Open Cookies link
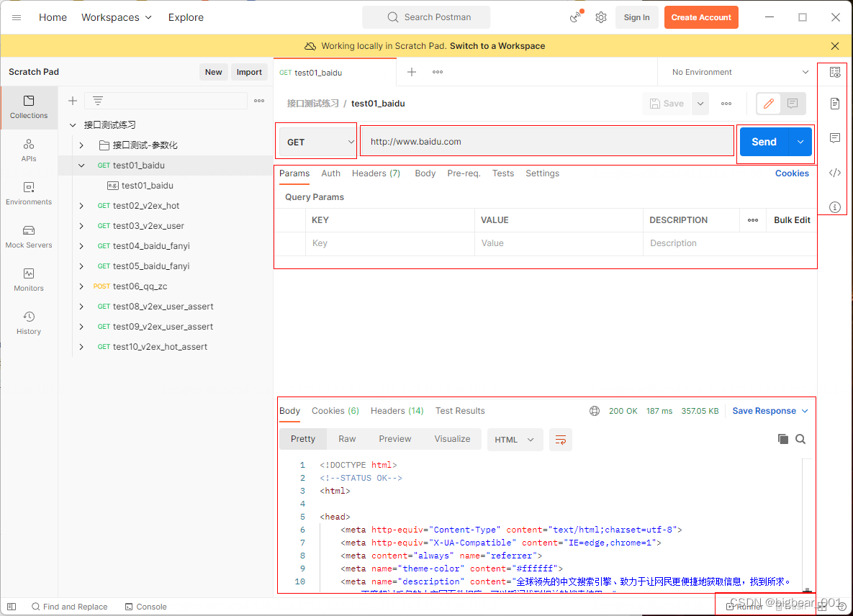The width and height of the screenshot is (853, 616). tap(792, 173)
